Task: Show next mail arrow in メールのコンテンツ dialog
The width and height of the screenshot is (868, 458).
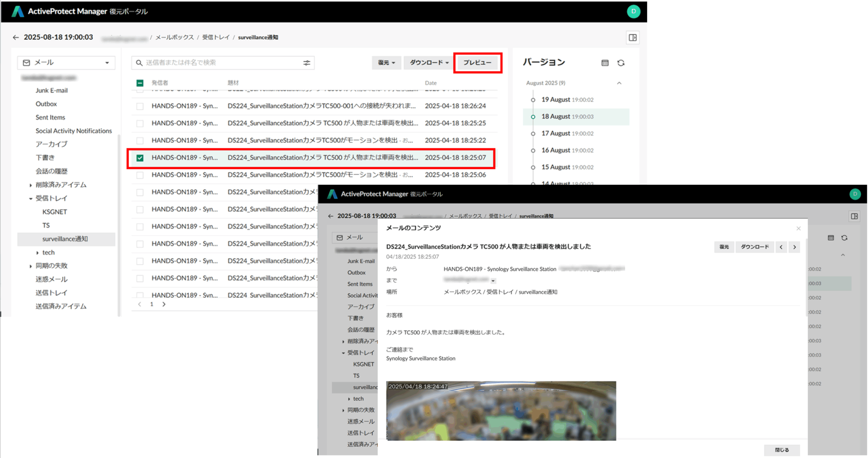Action: (794, 247)
